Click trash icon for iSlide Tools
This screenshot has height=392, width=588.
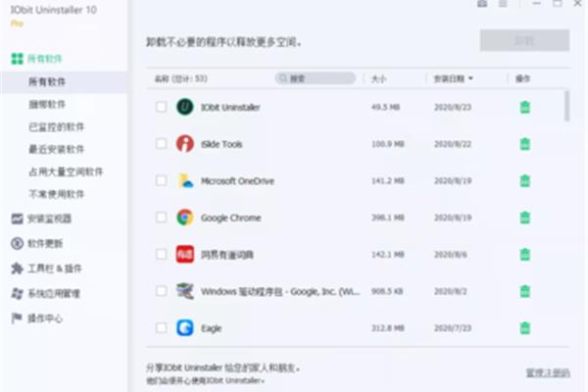[x=525, y=144]
